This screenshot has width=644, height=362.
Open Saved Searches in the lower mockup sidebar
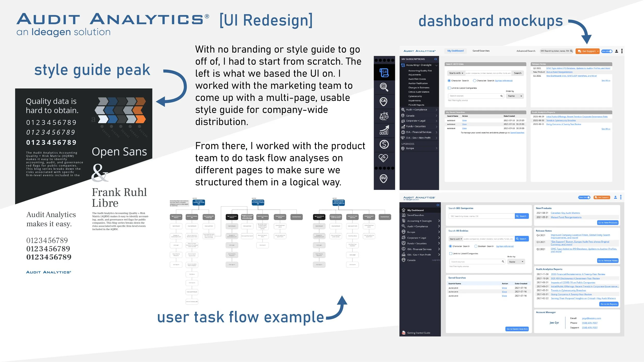coord(415,215)
